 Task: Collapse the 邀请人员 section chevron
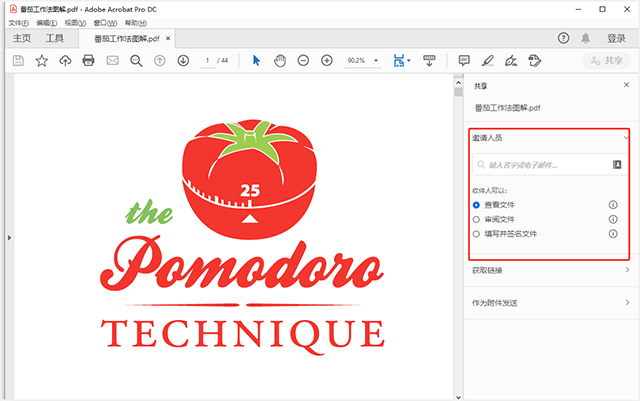click(x=626, y=138)
